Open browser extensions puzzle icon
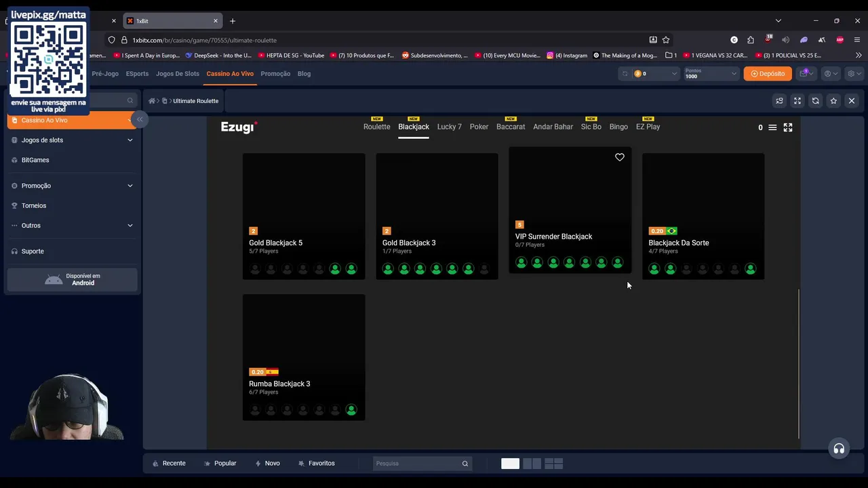868x488 pixels. pos(751,40)
